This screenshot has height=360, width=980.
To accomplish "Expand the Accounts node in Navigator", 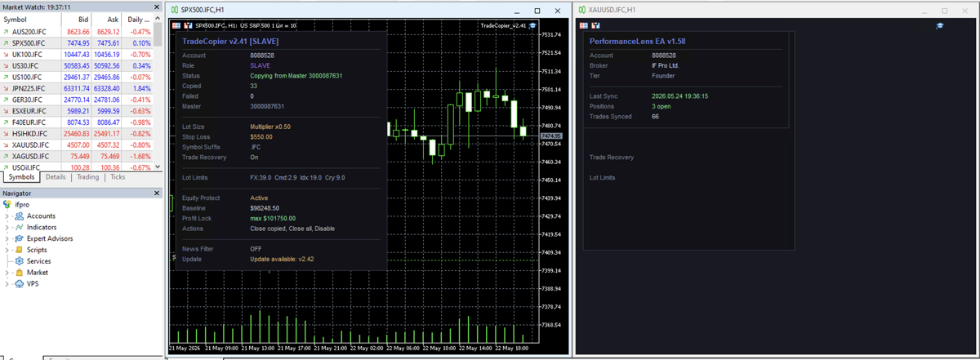I will point(7,216).
